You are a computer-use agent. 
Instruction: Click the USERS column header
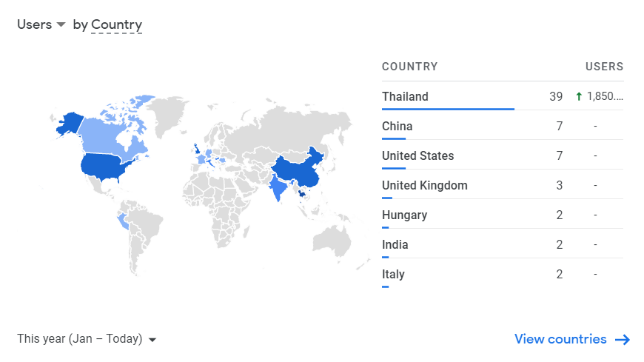click(x=604, y=67)
